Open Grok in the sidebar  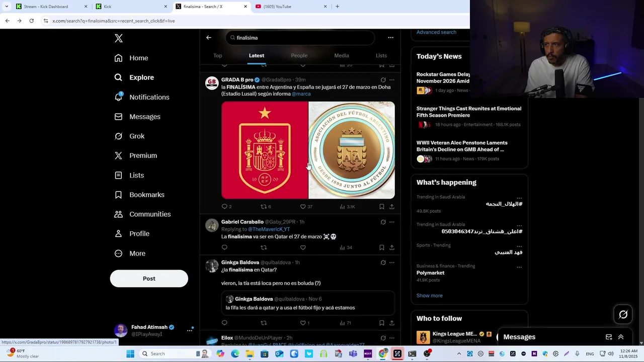click(129, 136)
